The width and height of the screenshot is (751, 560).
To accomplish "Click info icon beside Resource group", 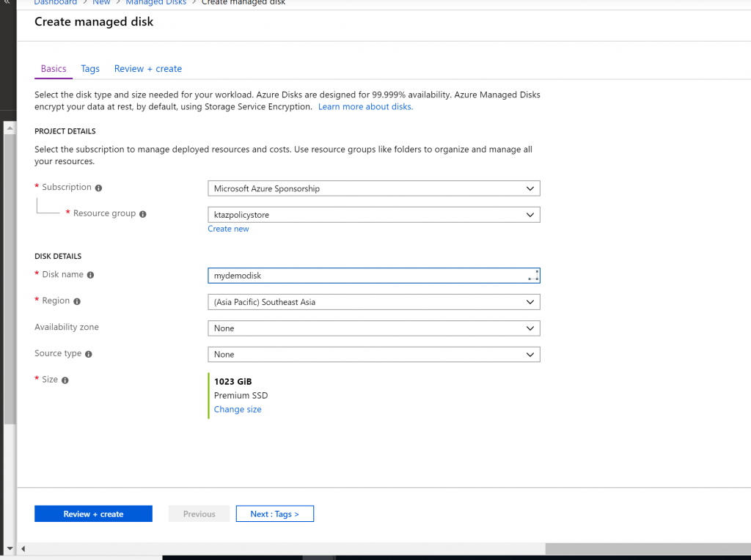I will 142,214.
